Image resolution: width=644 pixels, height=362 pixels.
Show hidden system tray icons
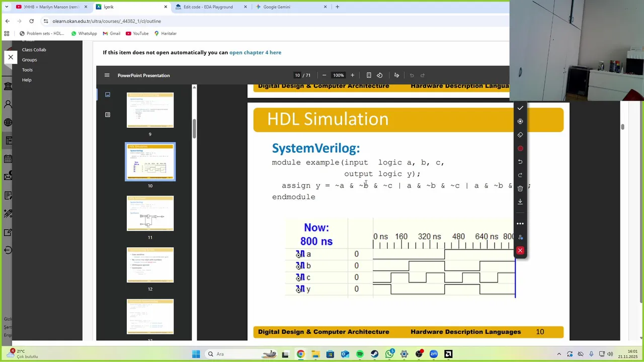click(558, 354)
